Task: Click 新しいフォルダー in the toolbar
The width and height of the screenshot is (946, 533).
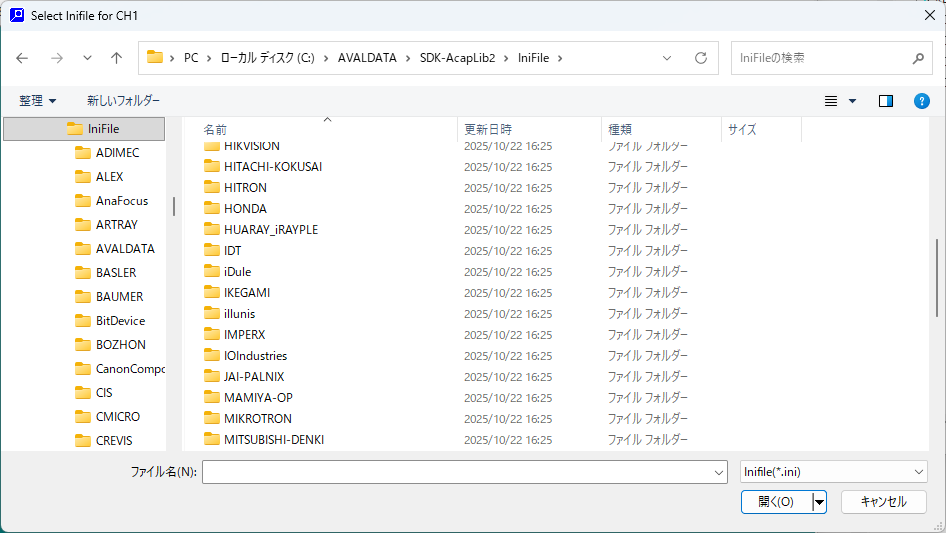Action: click(123, 101)
